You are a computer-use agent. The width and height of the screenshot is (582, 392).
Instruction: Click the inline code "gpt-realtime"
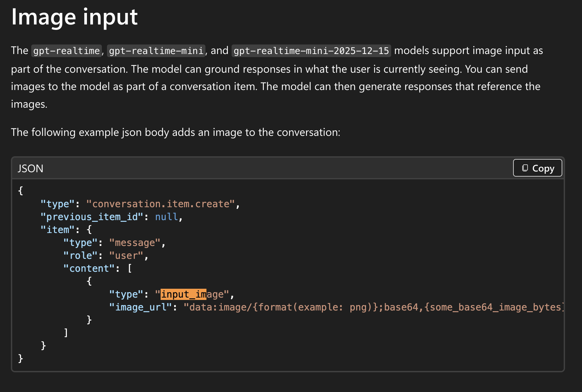pyautogui.click(x=67, y=51)
